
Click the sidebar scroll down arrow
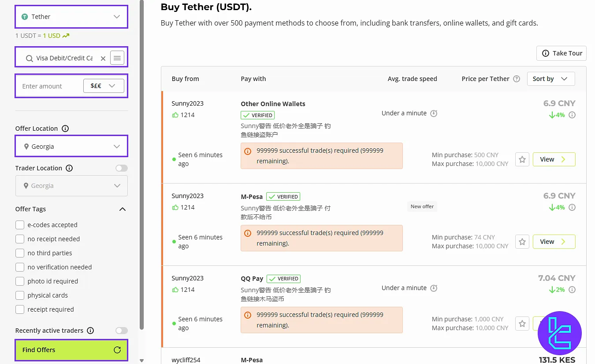pyautogui.click(x=141, y=360)
